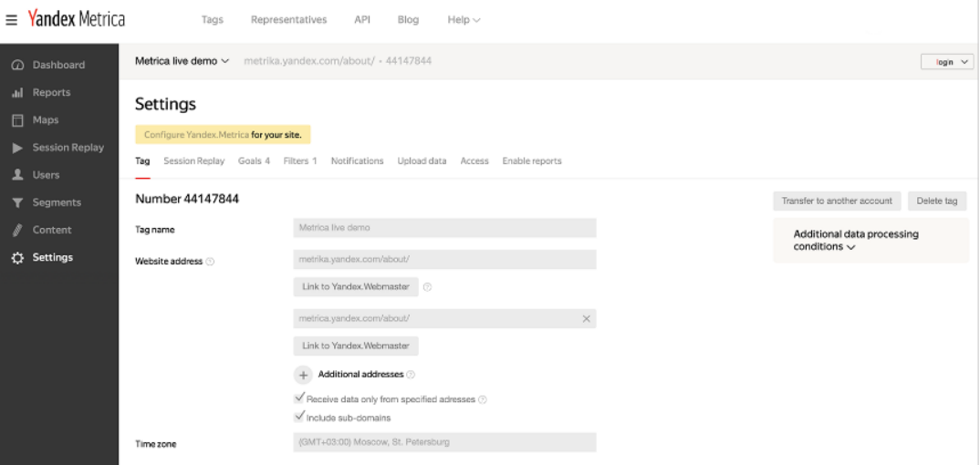Screen dimensions: 980x465
Task: Toggle Receive data only from specified addresses
Action: pyautogui.click(x=299, y=398)
